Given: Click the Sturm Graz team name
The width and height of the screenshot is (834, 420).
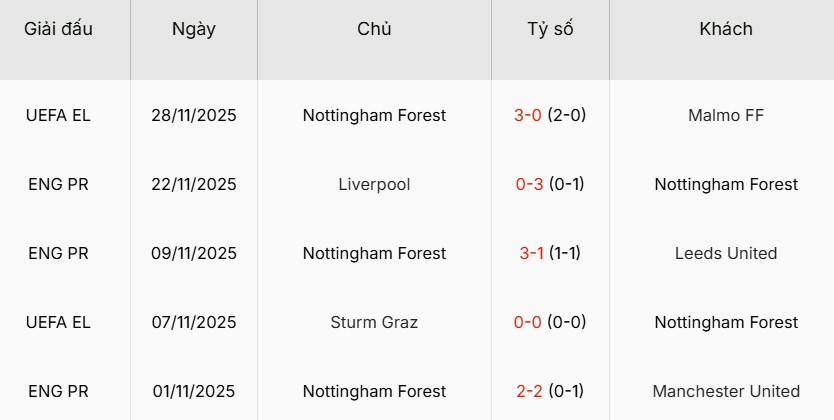Looking at the screenshot, I should (x=374, y=322).
